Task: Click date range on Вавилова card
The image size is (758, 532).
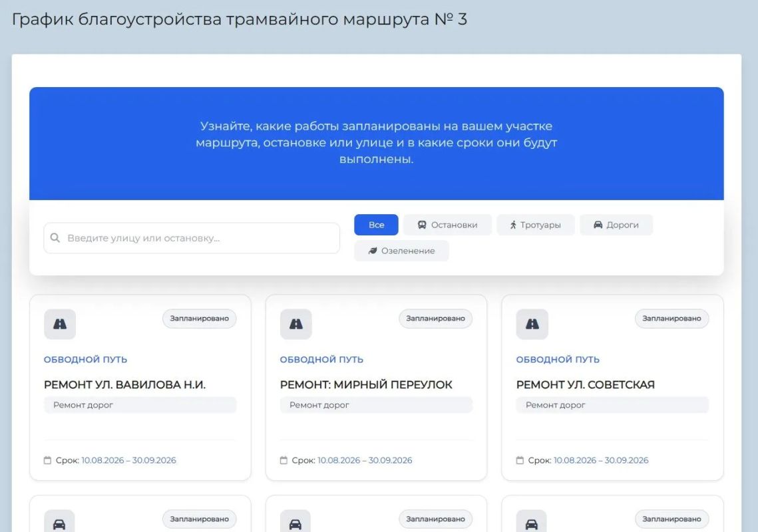Action: click(128, 460)
